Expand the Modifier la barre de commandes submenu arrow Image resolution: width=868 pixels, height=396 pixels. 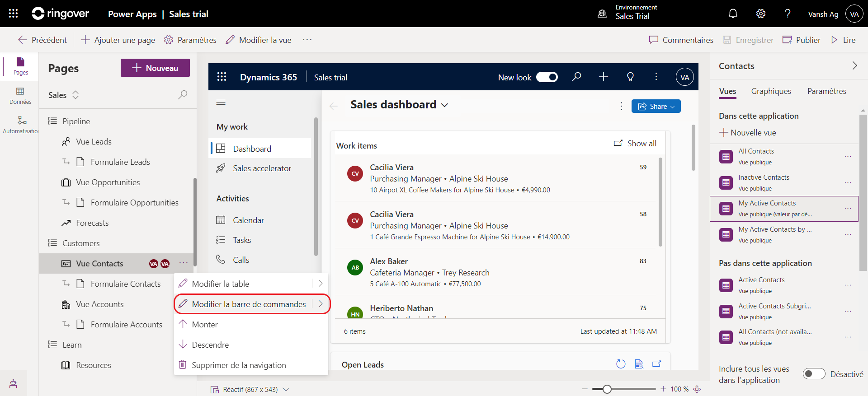coord(321,304)
